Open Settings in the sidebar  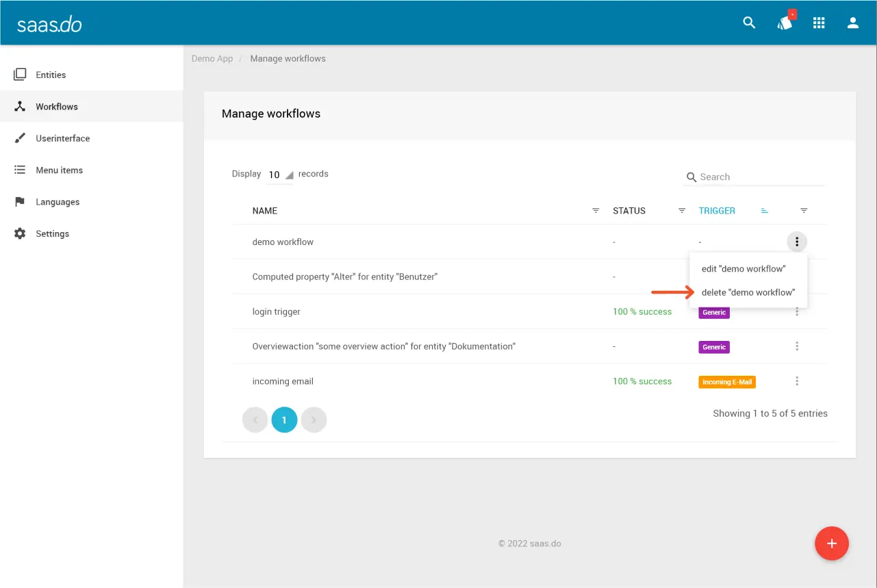(52, 233)
